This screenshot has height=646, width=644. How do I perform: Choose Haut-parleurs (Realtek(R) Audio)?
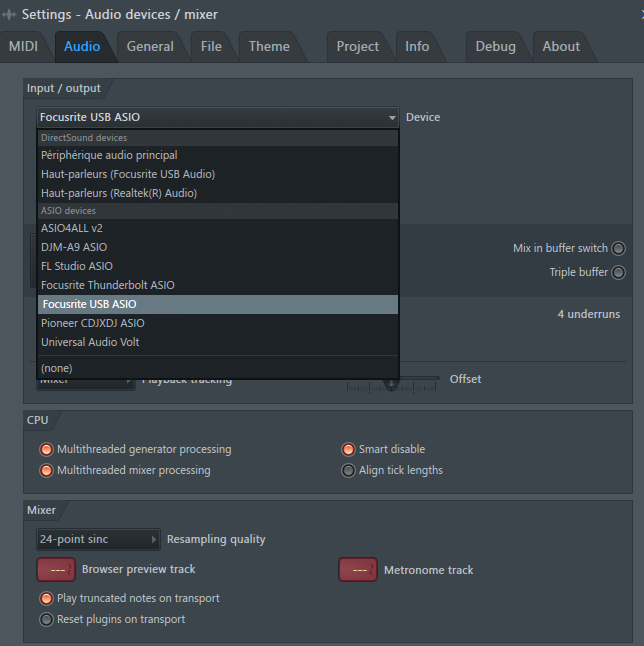pyautogui.click(x=218, y=193)
